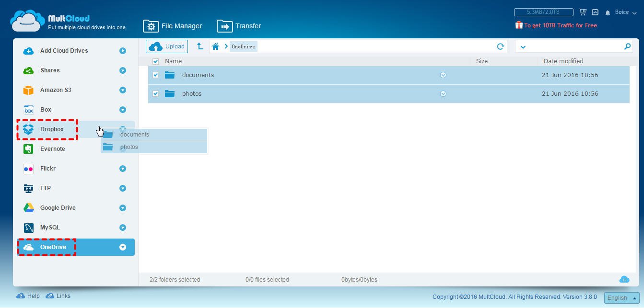Switch to the Transfer tab
The width and height of the screenshot is (644, 308).
[x=239, y=26]
